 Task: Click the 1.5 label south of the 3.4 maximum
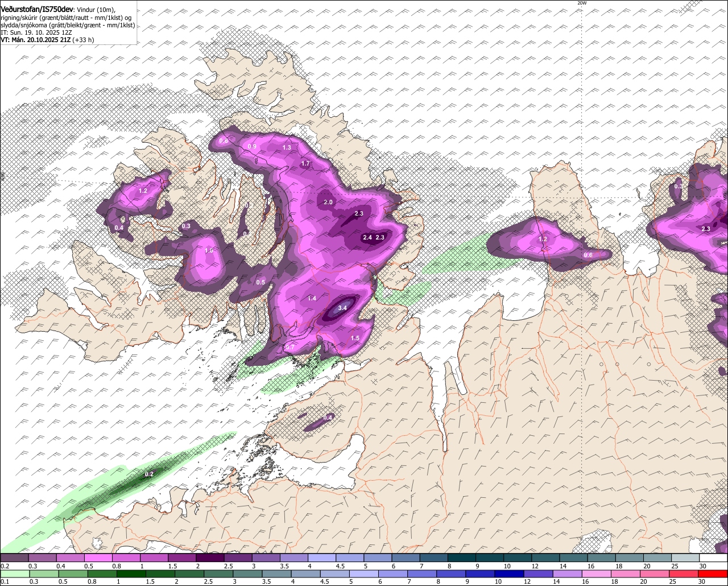(355, 338)
